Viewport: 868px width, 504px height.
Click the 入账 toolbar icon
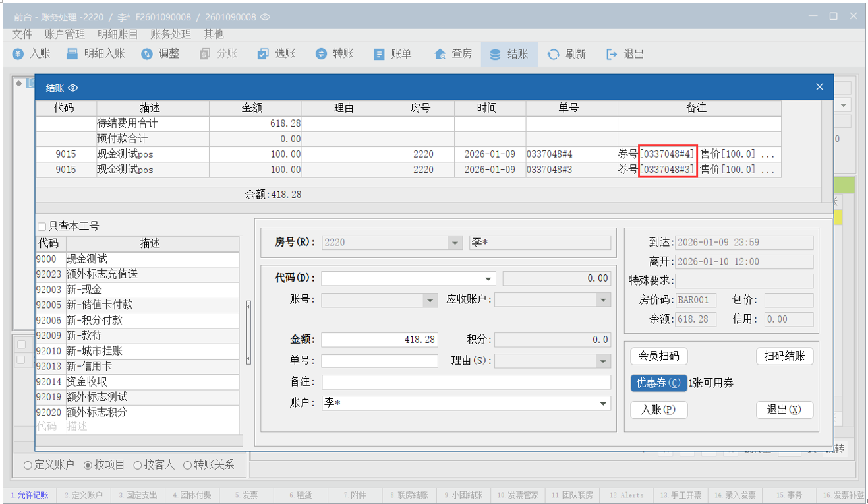pyautogui.click(x=19, y=54)
